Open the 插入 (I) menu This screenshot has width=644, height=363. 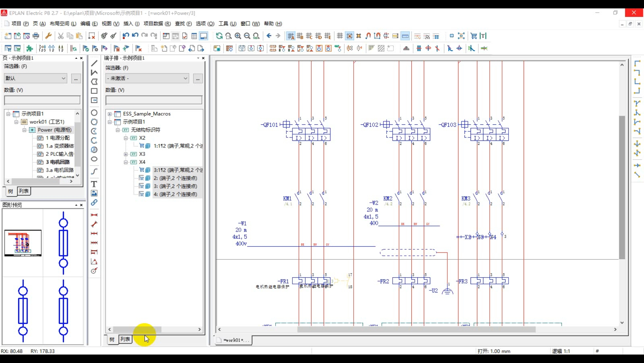coord(131,24)
